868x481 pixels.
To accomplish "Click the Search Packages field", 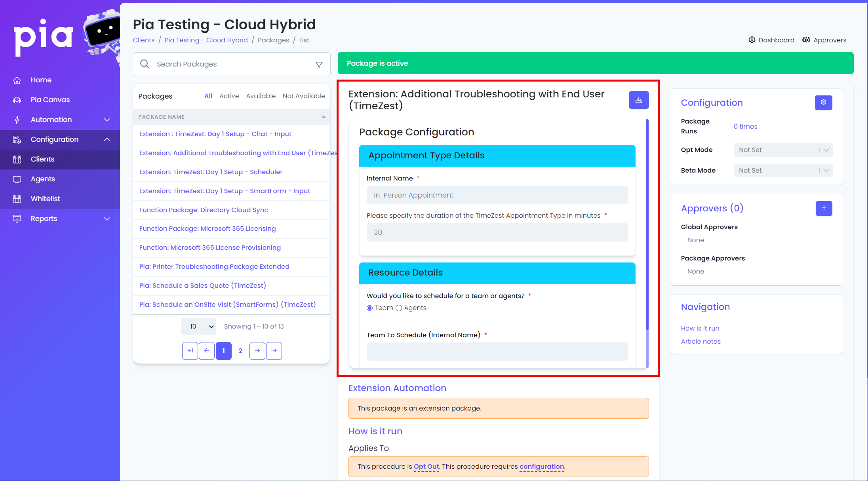I will (x=232, y=64).
